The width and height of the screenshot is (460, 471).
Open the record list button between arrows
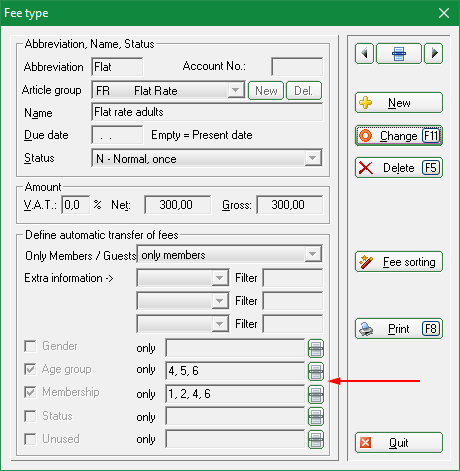[x=399, y=53]
